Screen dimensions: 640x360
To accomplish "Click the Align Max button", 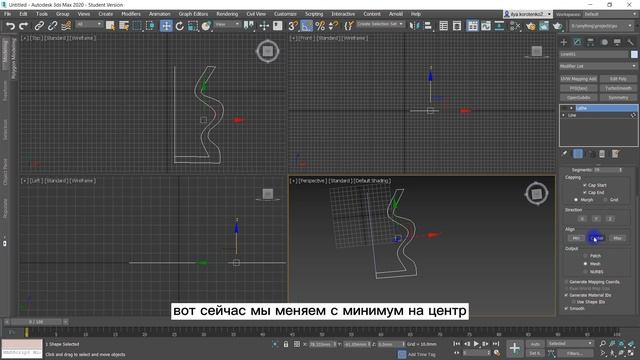I will (x=618, y=238).
